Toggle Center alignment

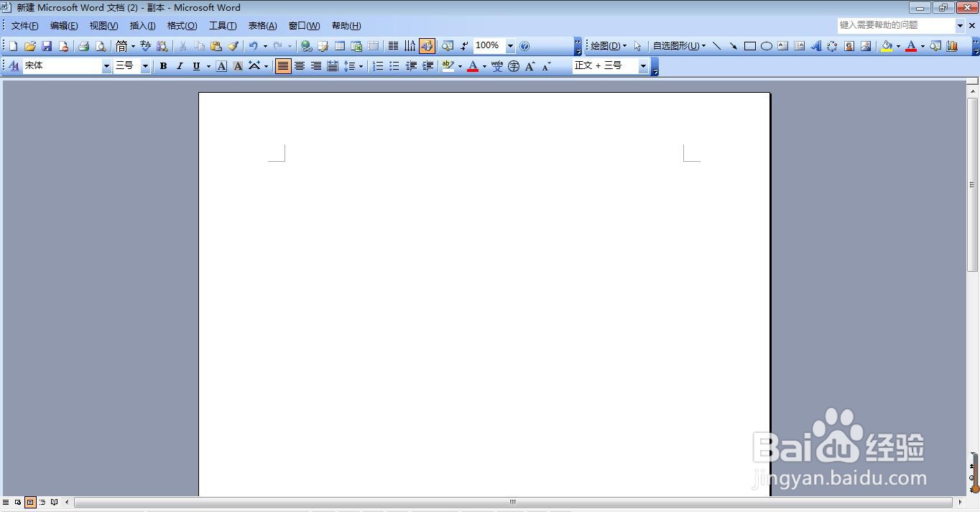pos(300,66)
